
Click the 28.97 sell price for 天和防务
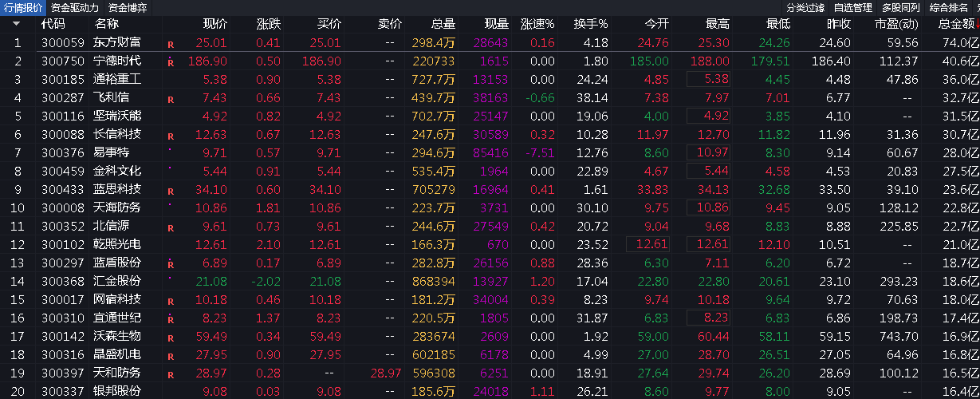(x=387, y=373)
